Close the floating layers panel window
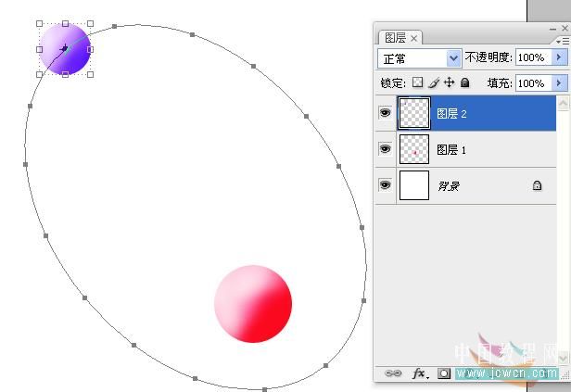This screenshot has width=571, height=392. click(x=565, y=28)
